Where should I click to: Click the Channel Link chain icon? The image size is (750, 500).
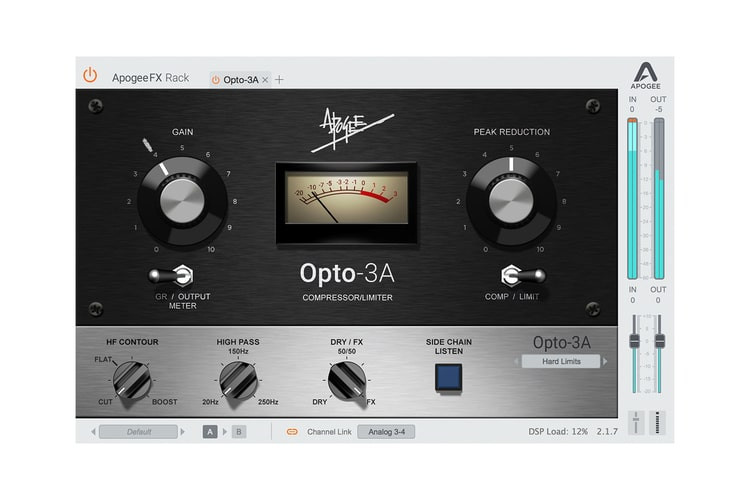pyautogui.click(x=292, y=432)
